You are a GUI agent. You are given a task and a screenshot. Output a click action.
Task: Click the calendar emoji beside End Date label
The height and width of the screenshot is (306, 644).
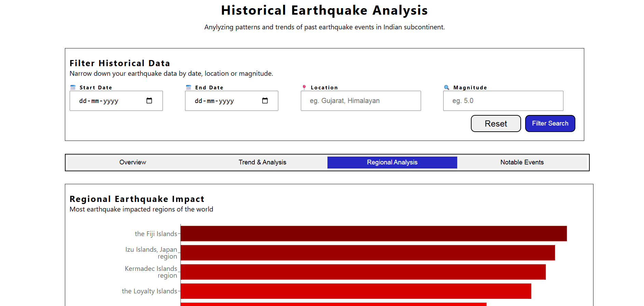click(x=188, y=88)
